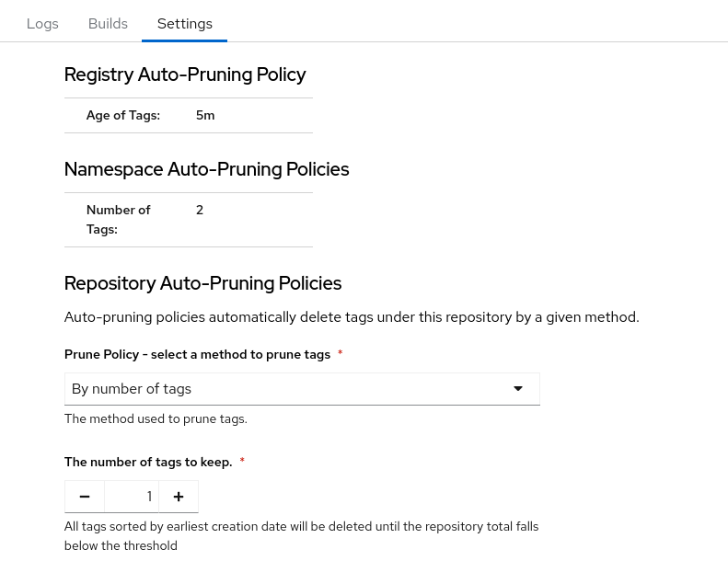Screen dimensions: 728x584
Task: Open the Builds tab
Action: tap(108, 24)
